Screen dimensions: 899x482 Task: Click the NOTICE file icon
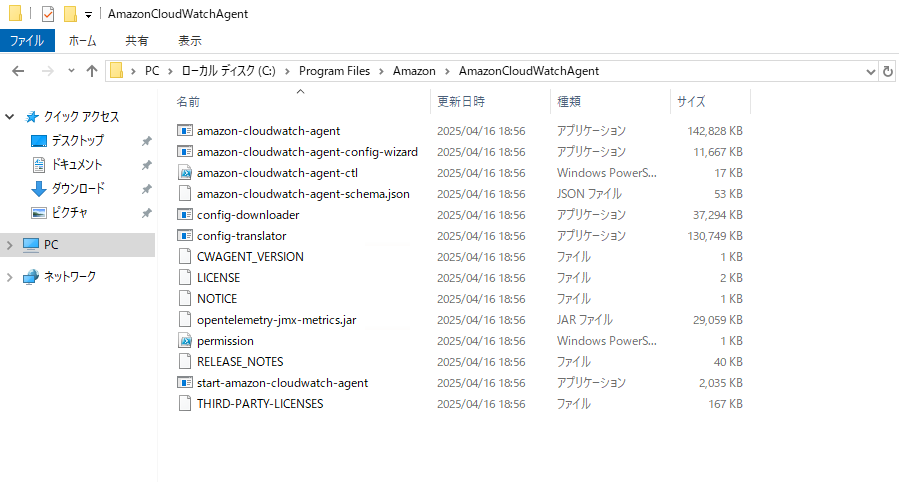[x=185, y=299]
